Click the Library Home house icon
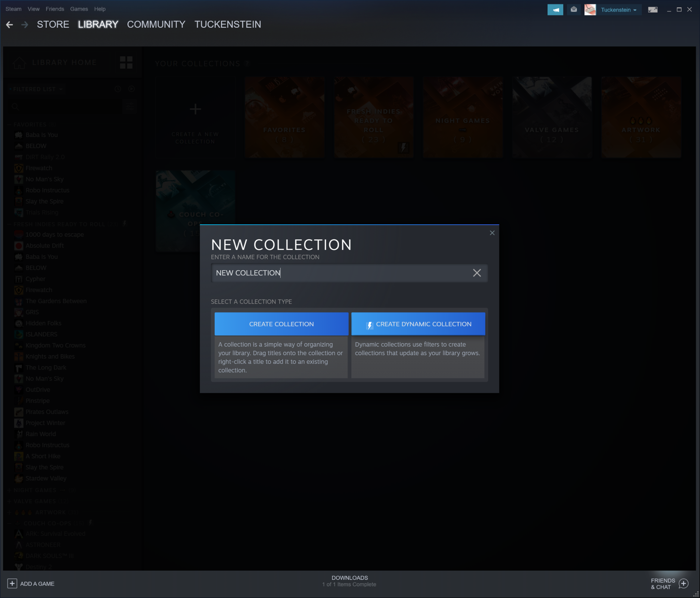The height and width of the screenshot is (598, 700). 19,62
